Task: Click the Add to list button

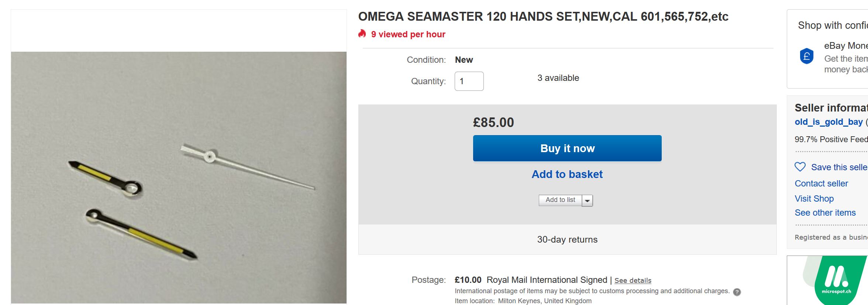Action: 560,200
